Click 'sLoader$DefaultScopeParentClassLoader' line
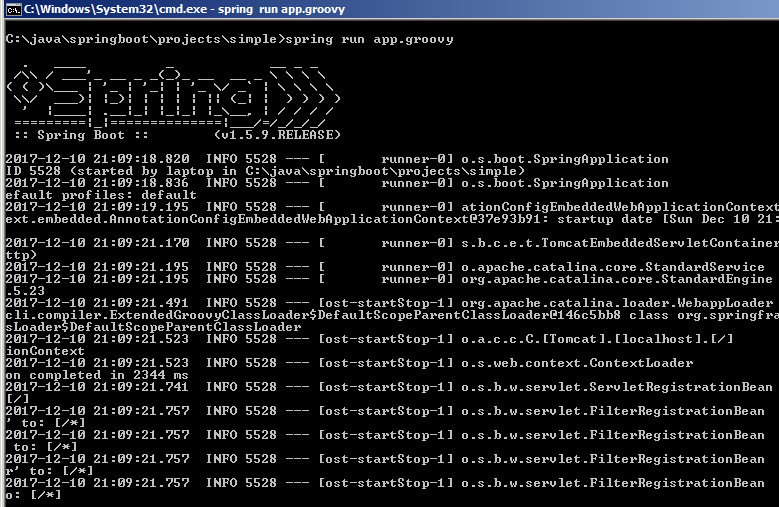This screenshot has height=507, width=779. [x=154, y=327]
